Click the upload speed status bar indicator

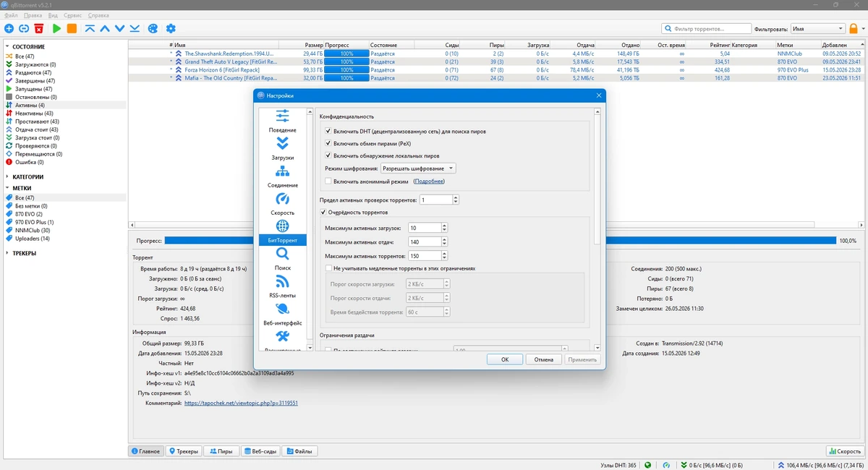click(822, 465)
